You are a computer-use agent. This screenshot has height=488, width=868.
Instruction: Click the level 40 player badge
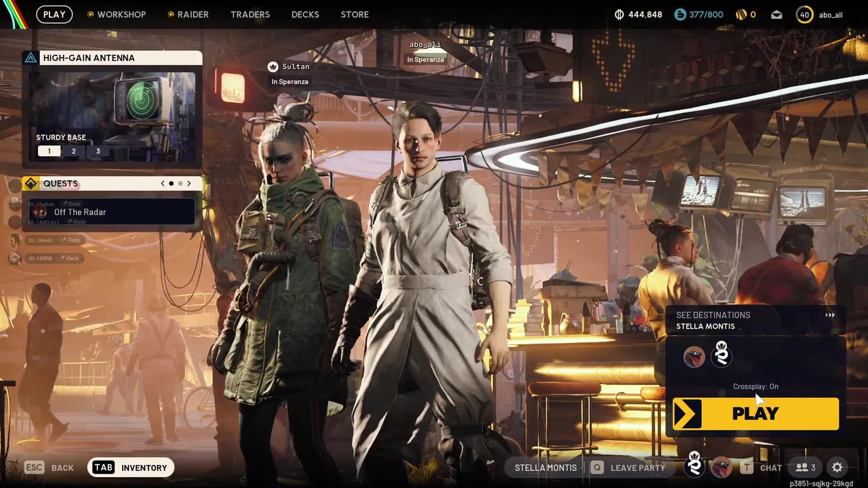pos(804,14)
